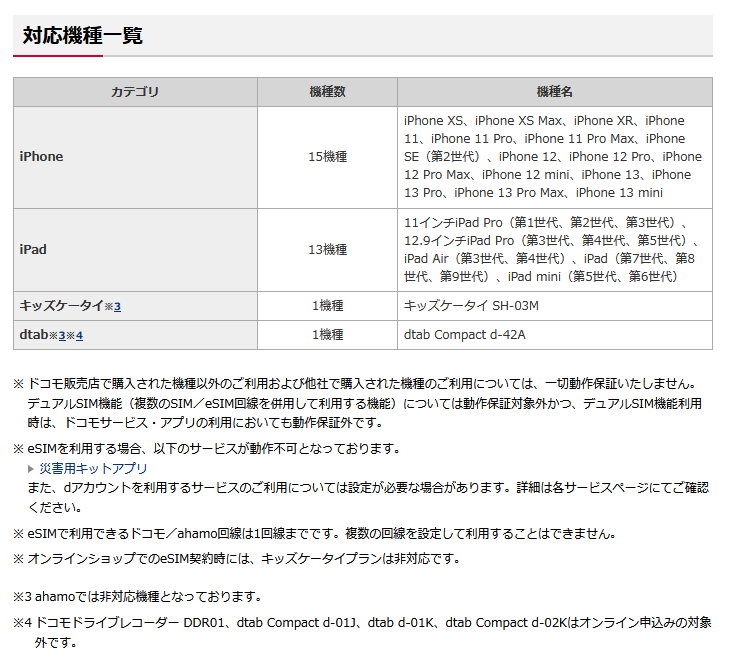
Task: Select the iPad category cell
Action: click(x=135, y=250)
